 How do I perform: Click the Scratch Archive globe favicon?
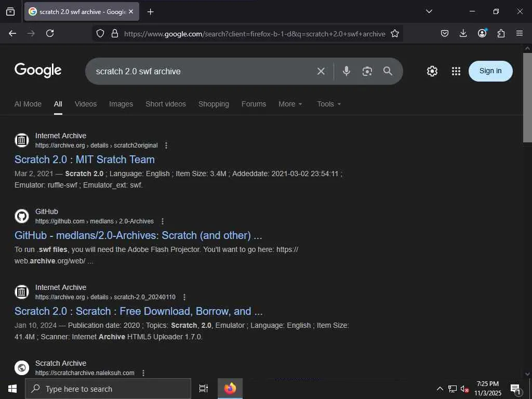click(22, 367)
